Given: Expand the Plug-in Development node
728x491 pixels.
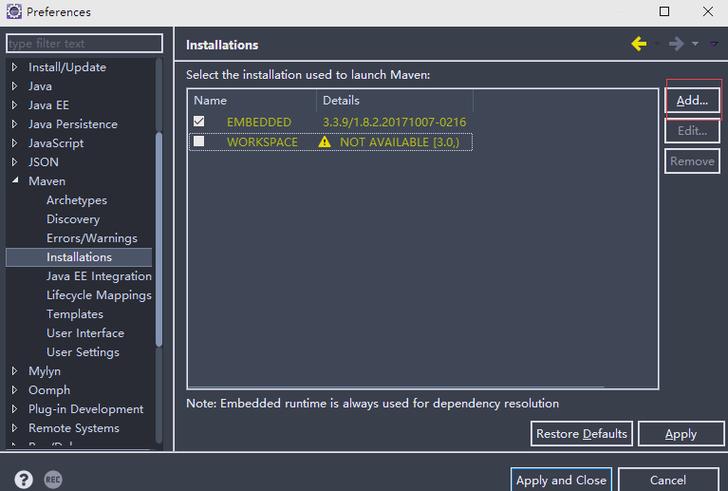Looking at the screenshot, I should [14, 409].
